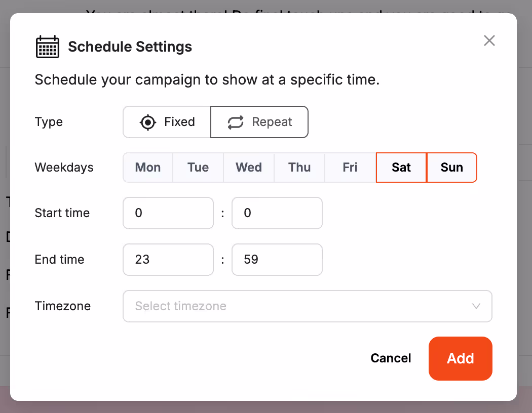Click the Start time minute field
This screenshot has width=532, height=413.
277,213
